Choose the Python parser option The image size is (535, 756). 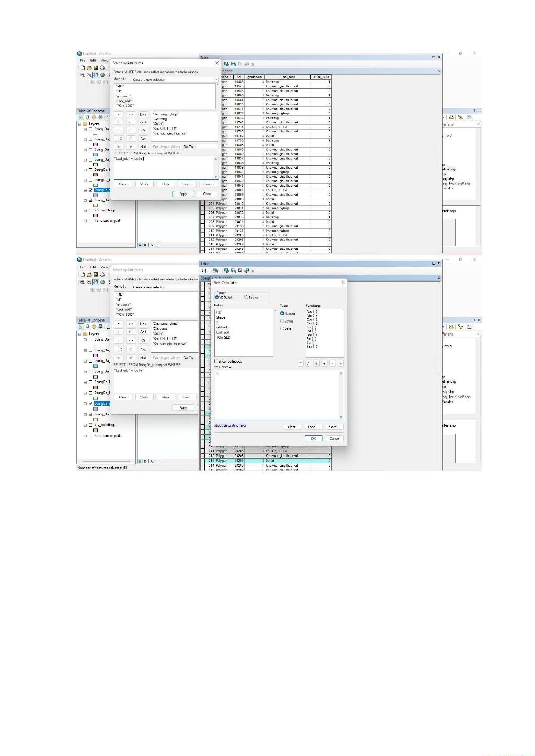pyautogui.click(x=246, y=297)
